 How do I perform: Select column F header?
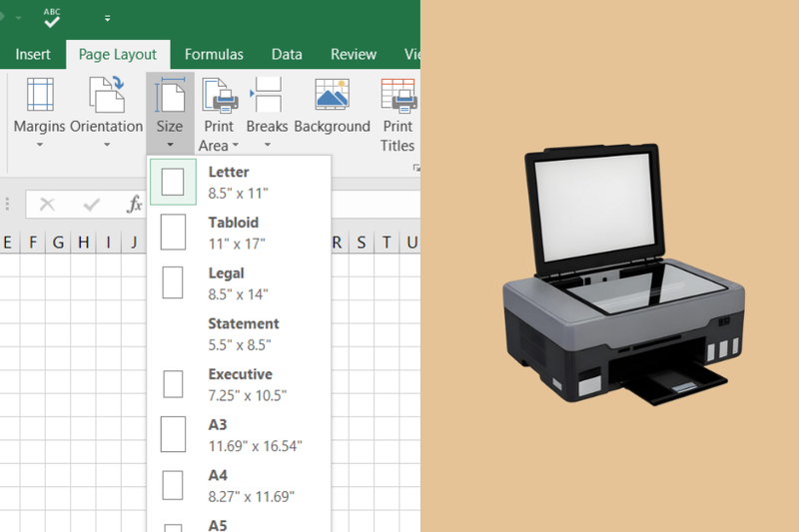tap(33, 243)
